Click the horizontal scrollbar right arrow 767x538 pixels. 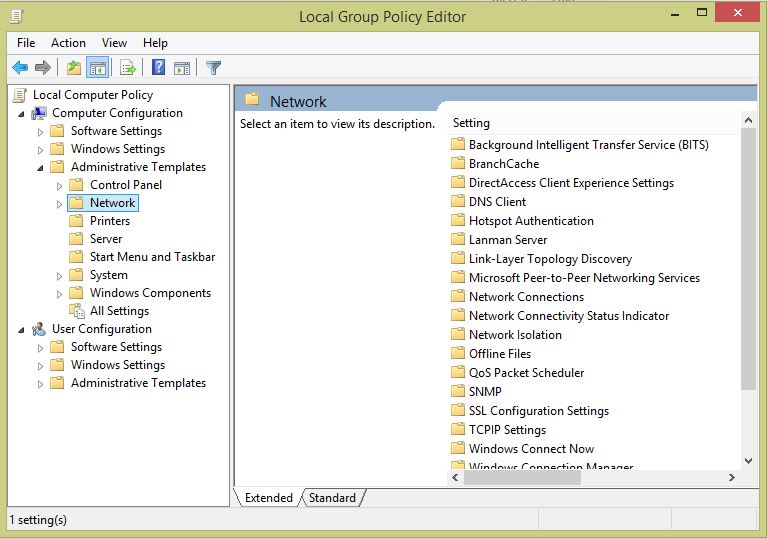pos(732,477)
